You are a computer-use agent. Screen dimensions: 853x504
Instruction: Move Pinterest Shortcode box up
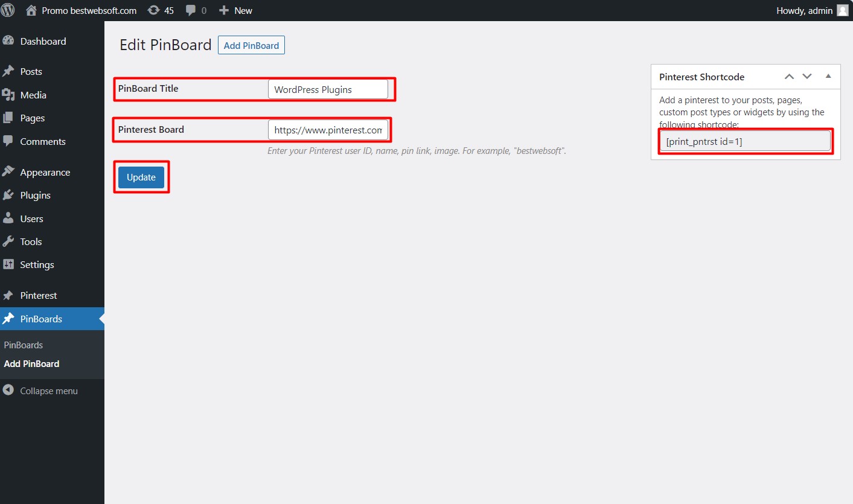tap(789, 77)
